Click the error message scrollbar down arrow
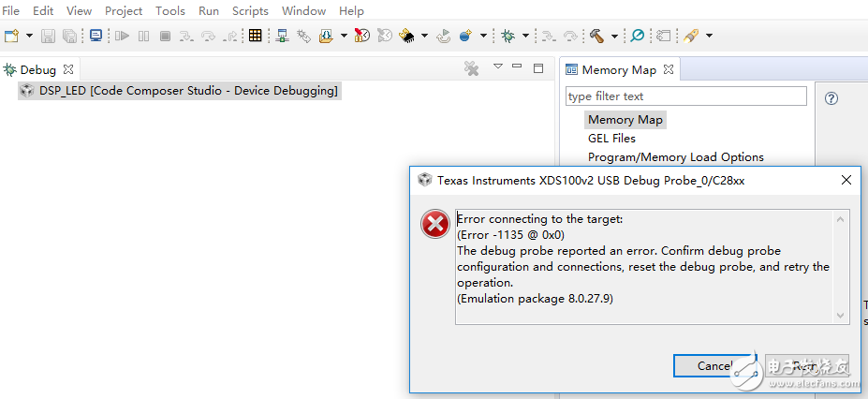This screenshot has height=399, width=868. (840, 315)
